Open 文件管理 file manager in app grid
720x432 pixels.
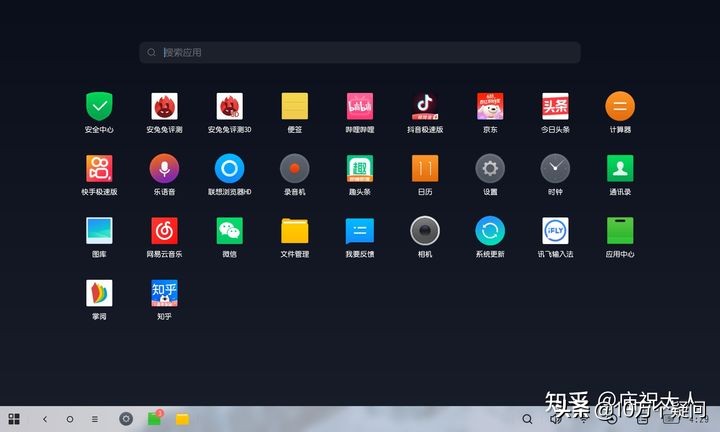(295, 230)
